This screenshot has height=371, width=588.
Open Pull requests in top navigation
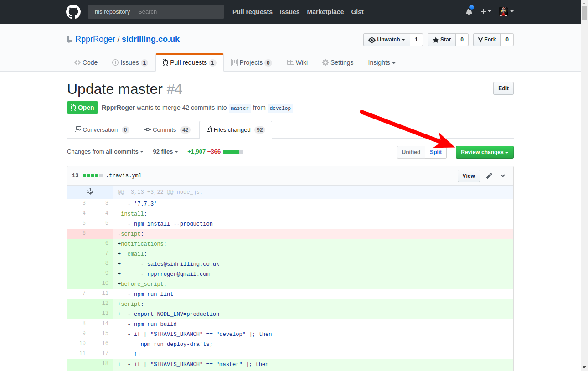click(253, 12)
